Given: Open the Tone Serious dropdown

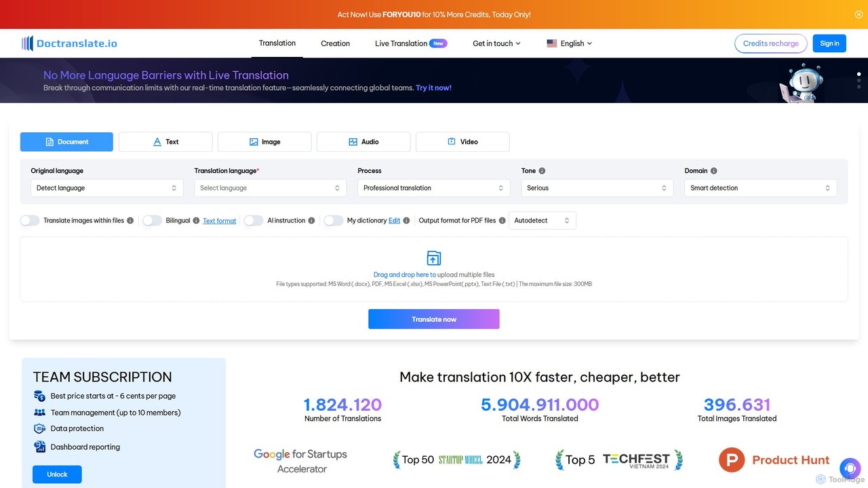Looking at the screenshot, I should click(597, 188).
